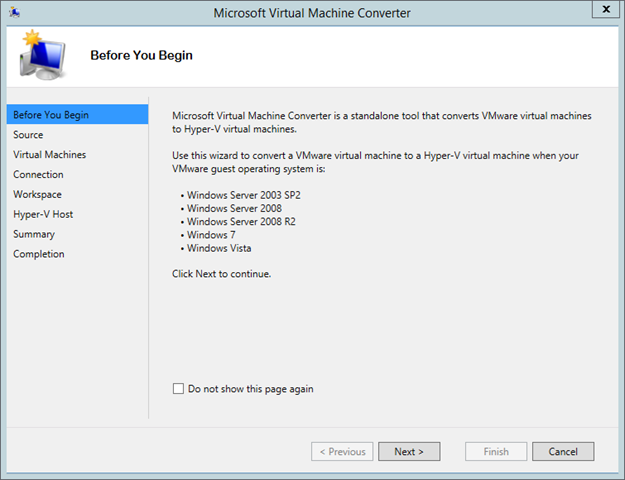Click the Previous button
The height and width of the screenshot is (480, 625).
pos(342,451)
